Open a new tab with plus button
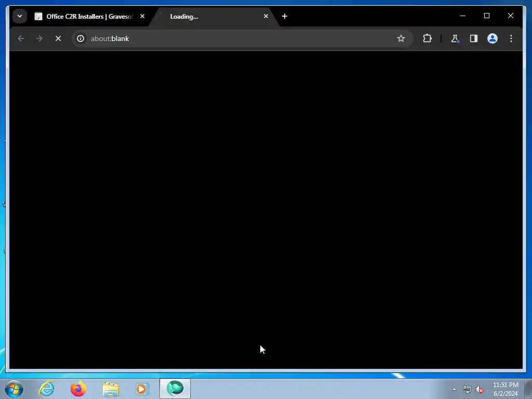532x399 pixels. coord(285,16)
